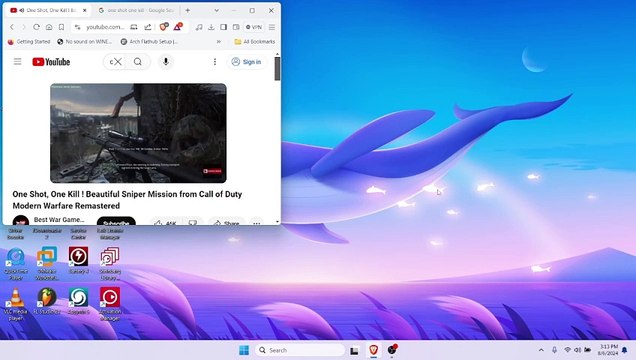Select the Application Manager desktop icon
The image size is (636, 360).
pyautogui.click(x=110, y=304)
